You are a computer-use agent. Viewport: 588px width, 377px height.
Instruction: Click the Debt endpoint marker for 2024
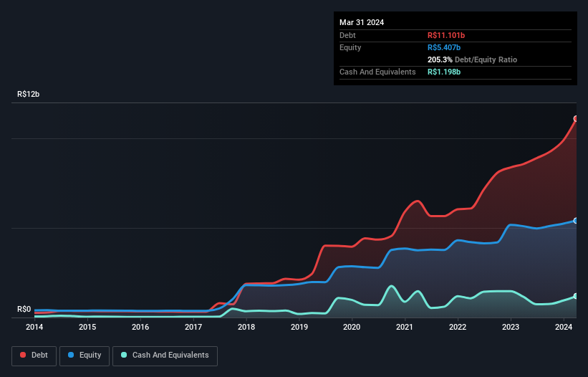pyautogui.click(x=576, y=118)
